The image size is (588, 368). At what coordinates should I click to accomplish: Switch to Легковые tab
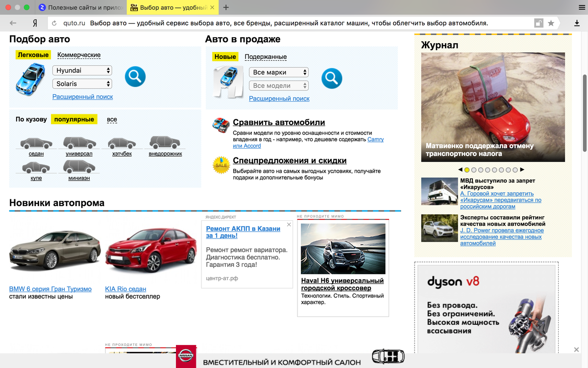tap(33, 55)
